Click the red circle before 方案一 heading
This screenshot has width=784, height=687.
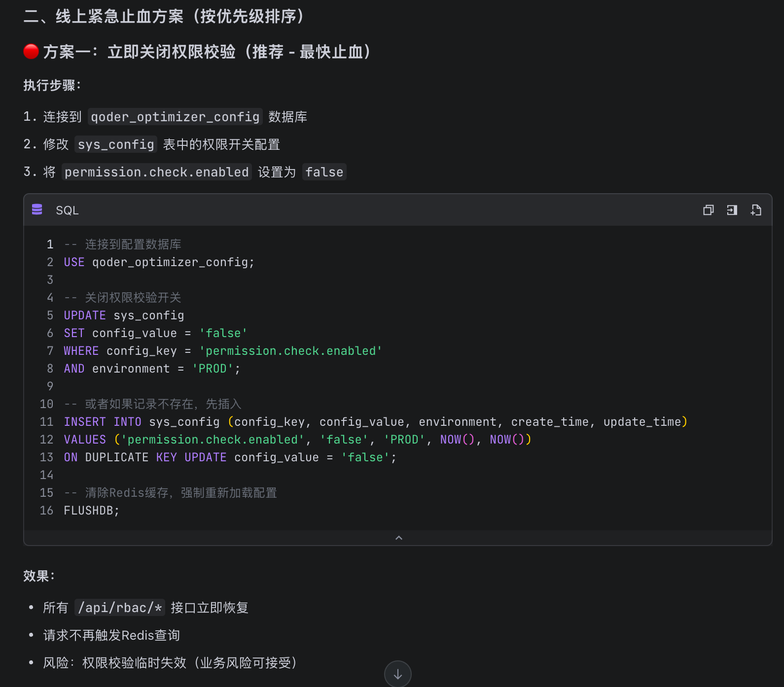(31, 51)
